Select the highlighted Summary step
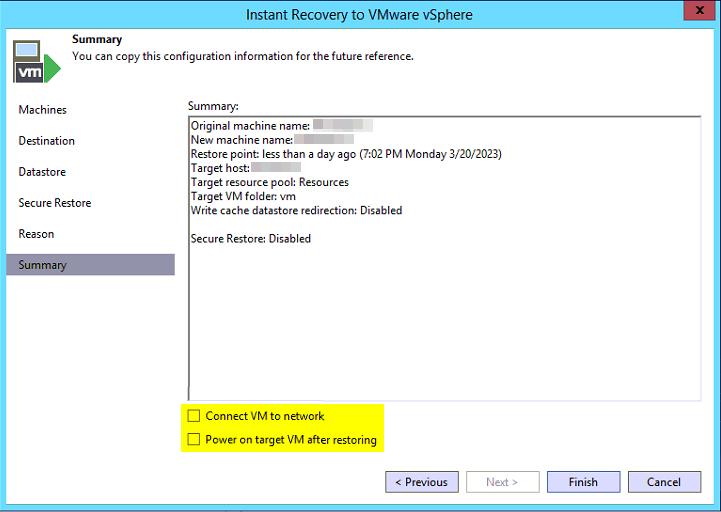 (x=43, y=265)
